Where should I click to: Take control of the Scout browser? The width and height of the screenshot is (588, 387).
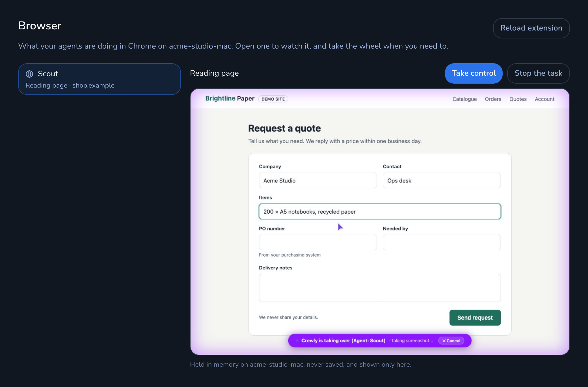tap(474, 73)
